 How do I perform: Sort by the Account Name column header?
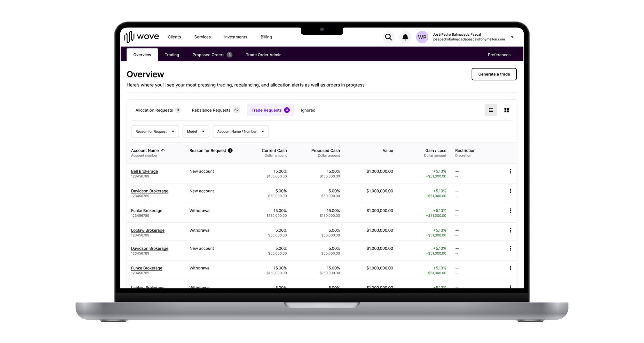145,150
